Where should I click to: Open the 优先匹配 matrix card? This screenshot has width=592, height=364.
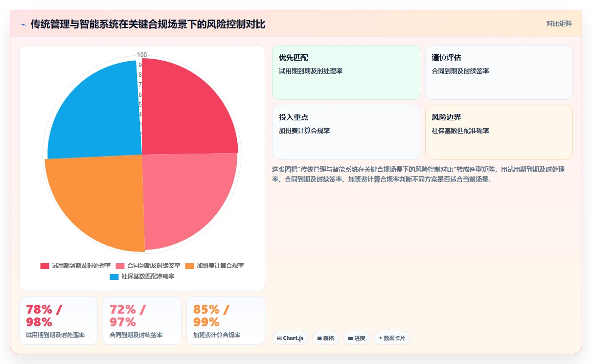[x=346, y=72]
